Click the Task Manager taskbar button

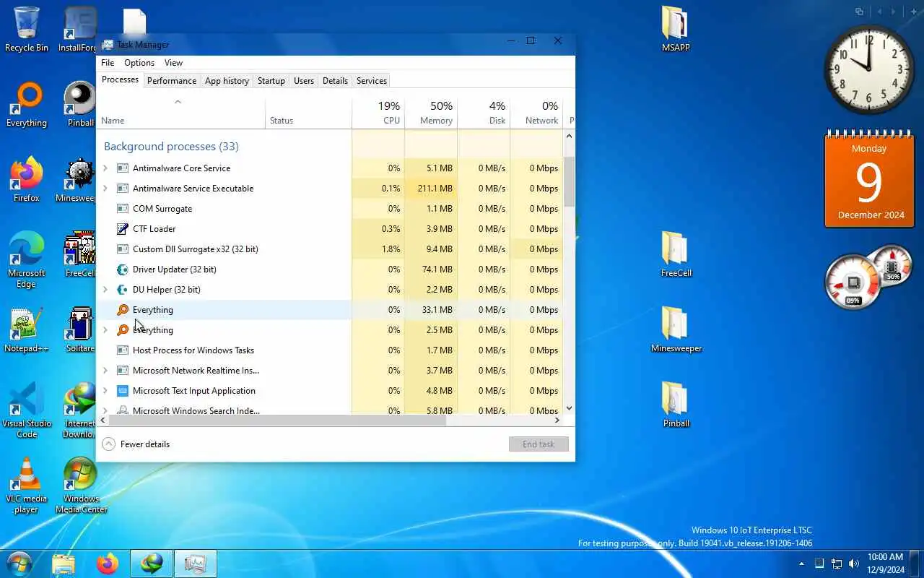[196, 564]
